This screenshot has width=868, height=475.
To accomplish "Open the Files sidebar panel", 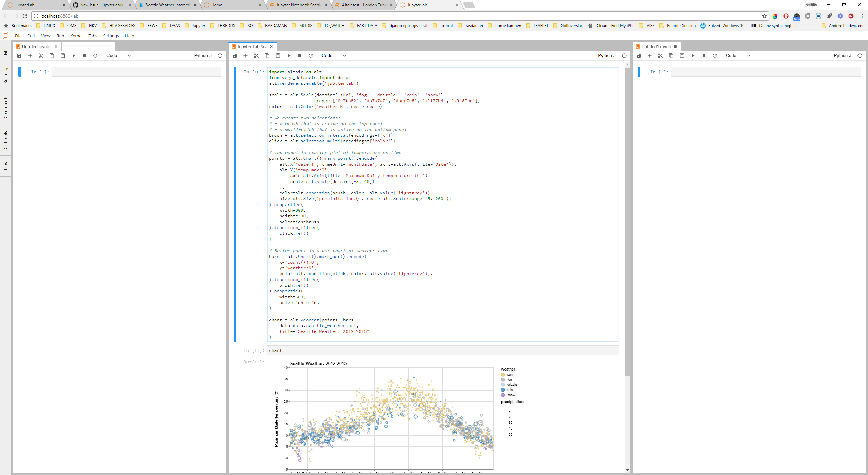I will [x=5, y=51].
